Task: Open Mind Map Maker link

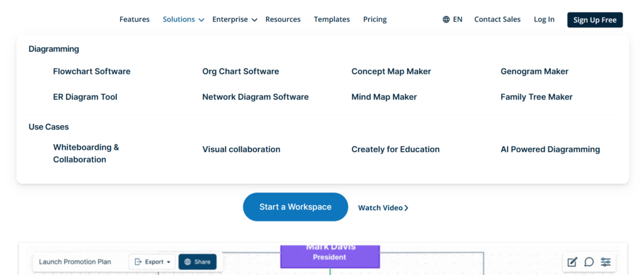Action: pyautogui.click(x=384, y=97)
